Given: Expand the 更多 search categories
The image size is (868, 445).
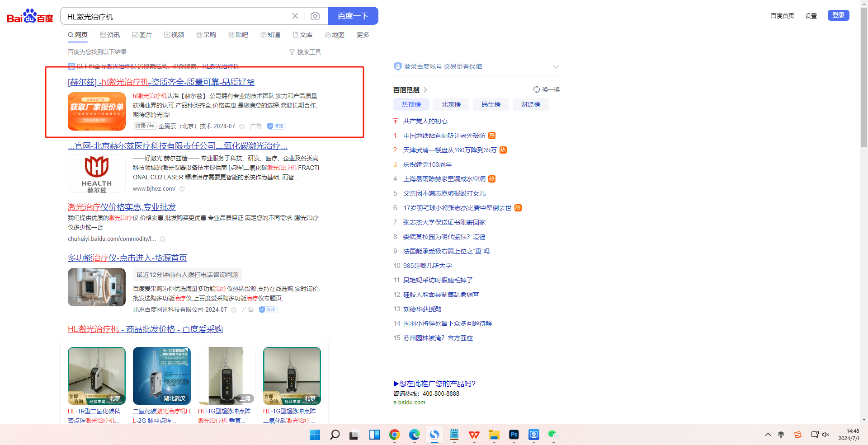Looking at the screenshot, I should tap(363, 35).
